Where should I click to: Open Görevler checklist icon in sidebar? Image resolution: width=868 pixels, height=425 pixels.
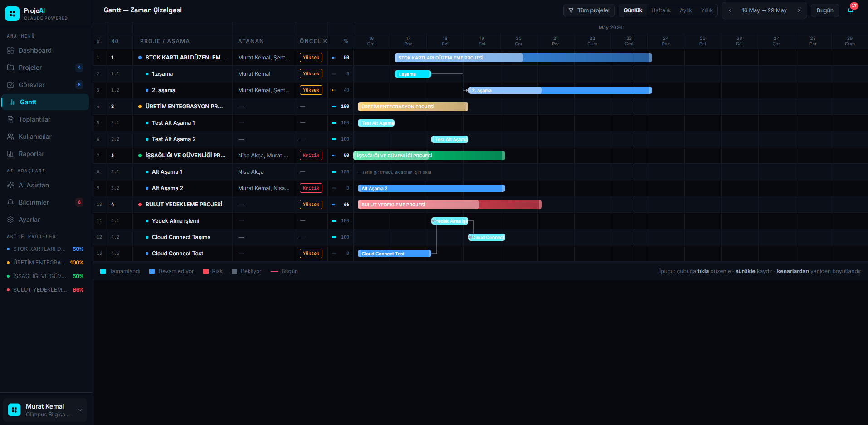(10, 85)
